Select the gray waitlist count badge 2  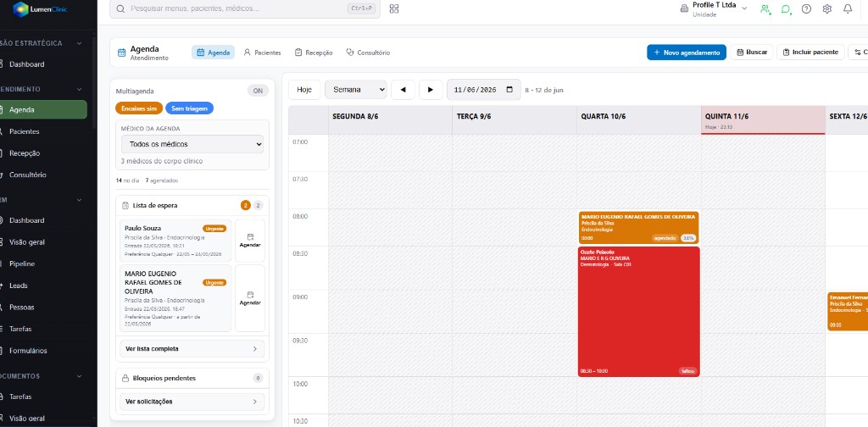(x=258, y=205)
